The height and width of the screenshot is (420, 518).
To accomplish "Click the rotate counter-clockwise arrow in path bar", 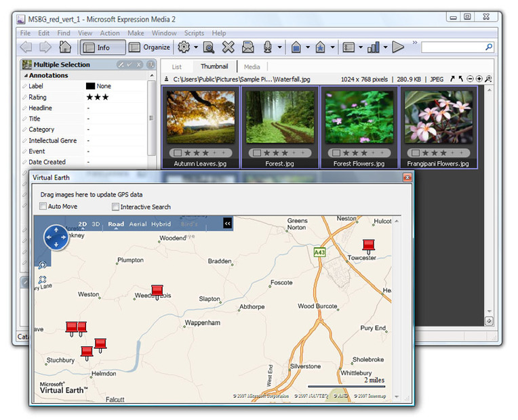I will 460,79.
